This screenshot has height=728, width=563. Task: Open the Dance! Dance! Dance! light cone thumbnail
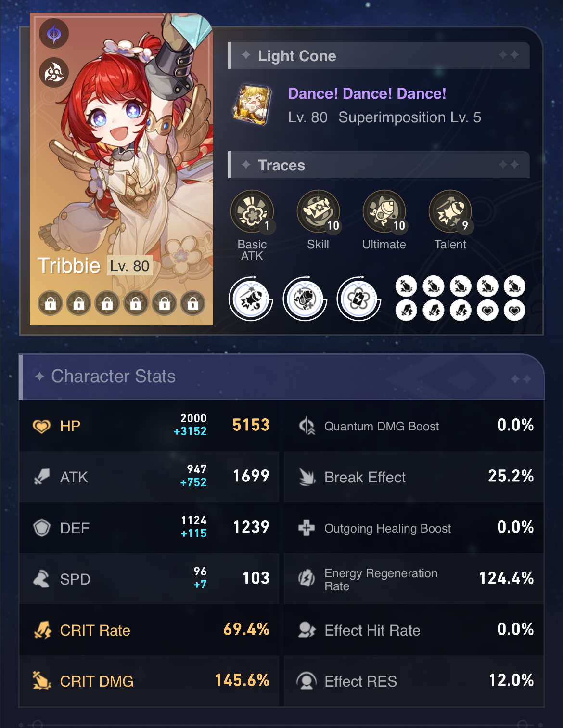[x=252, y=104]
